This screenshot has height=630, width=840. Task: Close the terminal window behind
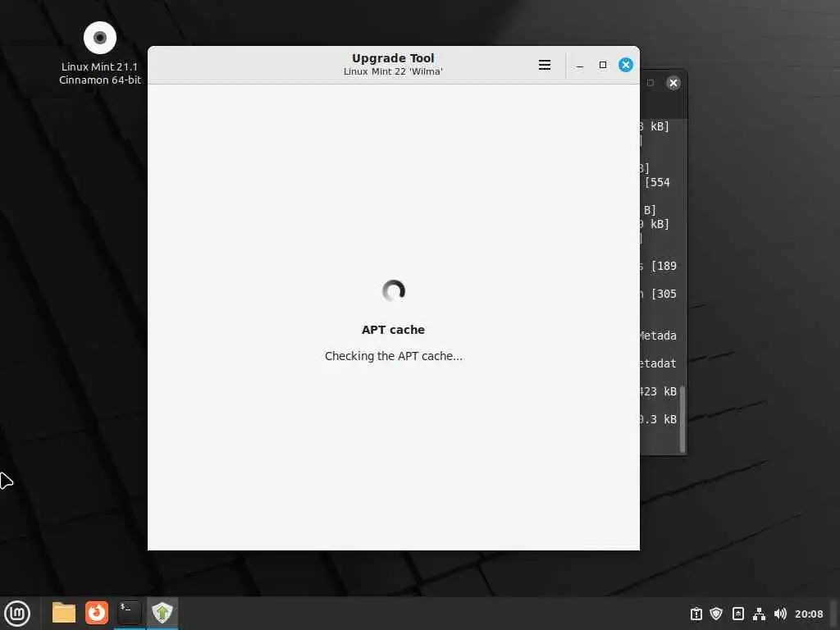pos(673,83)
